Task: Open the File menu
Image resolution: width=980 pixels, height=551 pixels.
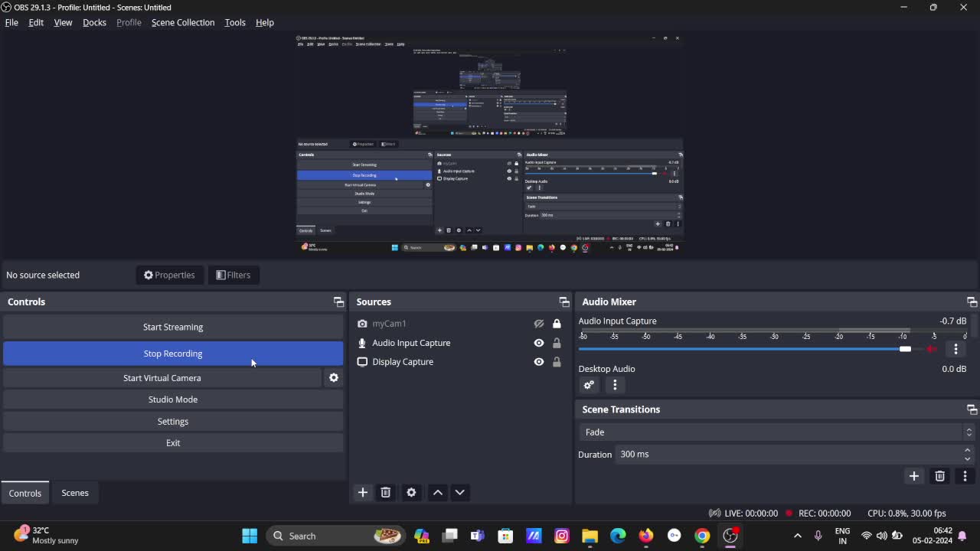Action: click(x=11, y=22)
